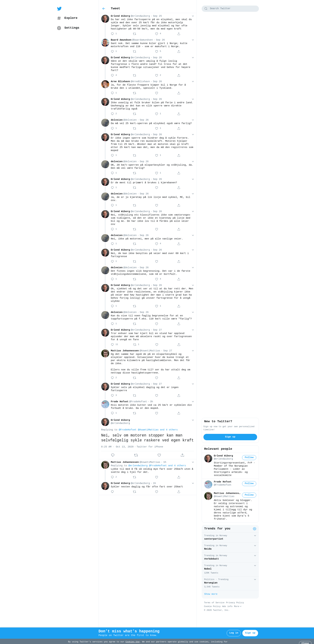Follow Mattias Johannessen
314x644 pixels.
pos(249,495)
